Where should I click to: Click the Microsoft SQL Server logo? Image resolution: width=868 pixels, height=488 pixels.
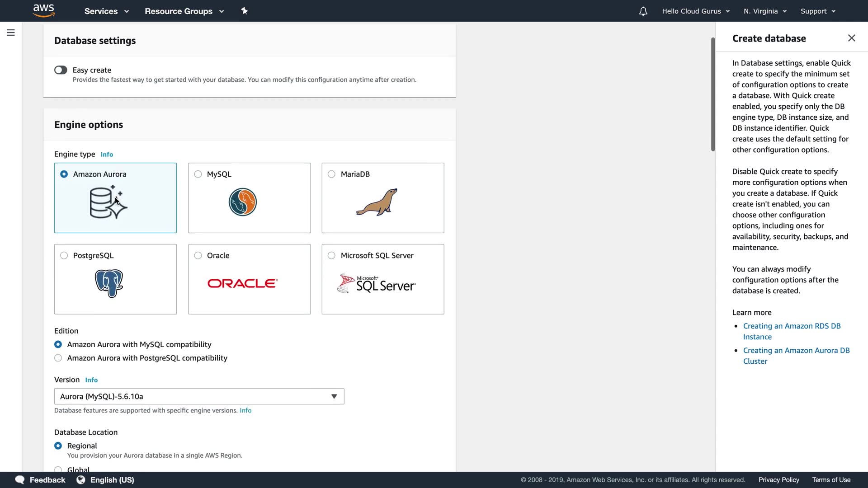pos(377,284)
